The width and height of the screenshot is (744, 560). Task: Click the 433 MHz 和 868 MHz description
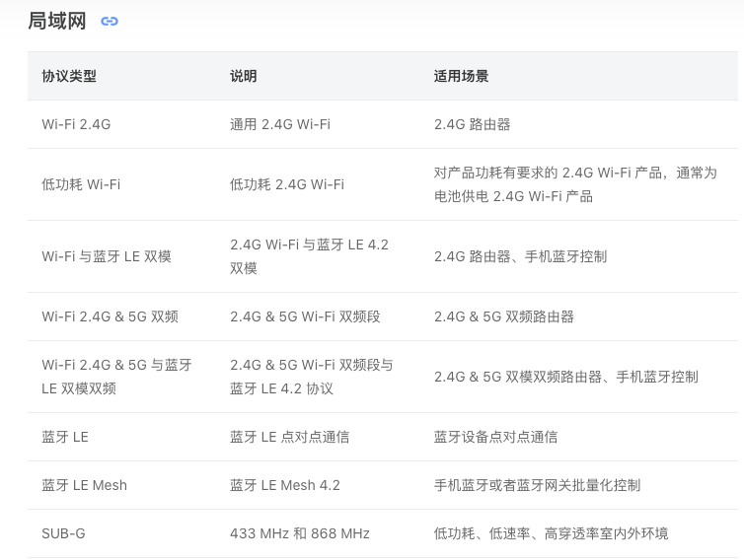[x=300, y=533]
